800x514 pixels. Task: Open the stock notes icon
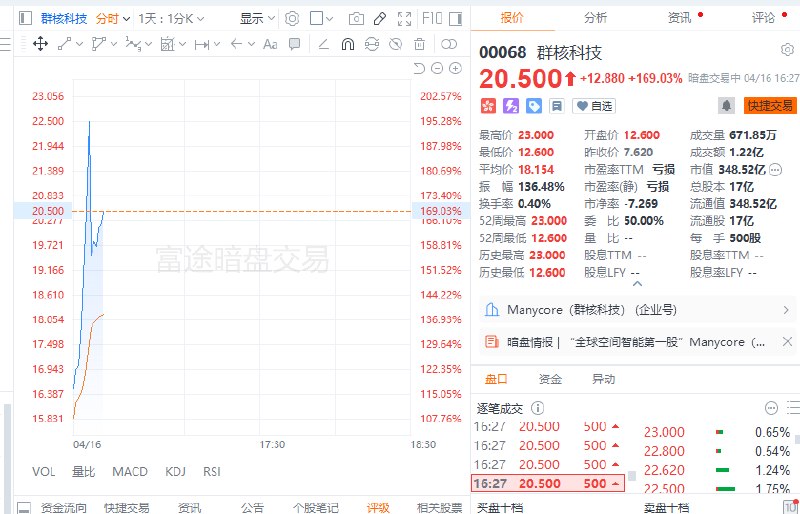click(x=557, y=106)
